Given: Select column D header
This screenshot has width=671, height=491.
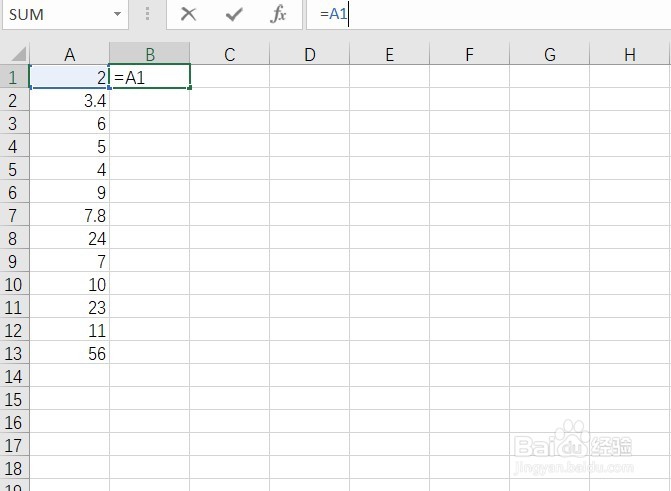Looking at the screenshot, I should [x=309, y=54].
